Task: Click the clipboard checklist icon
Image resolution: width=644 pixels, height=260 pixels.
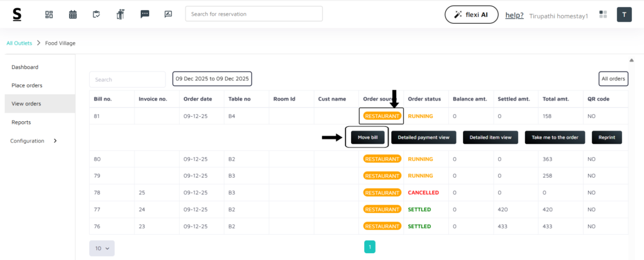Action: point(96,14)
